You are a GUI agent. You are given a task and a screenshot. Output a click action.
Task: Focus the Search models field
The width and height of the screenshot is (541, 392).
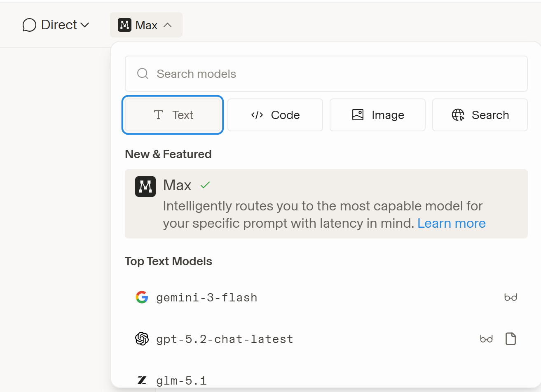tap(326, 74)
